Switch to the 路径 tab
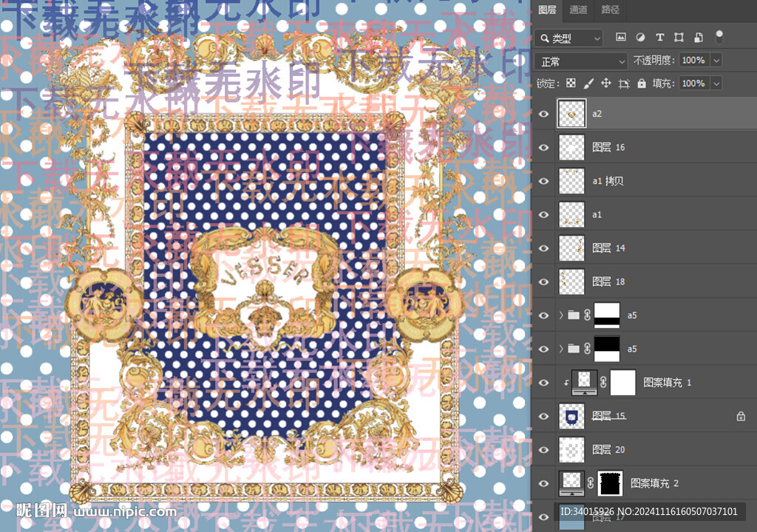757x532 pixels. click(610, 10)
